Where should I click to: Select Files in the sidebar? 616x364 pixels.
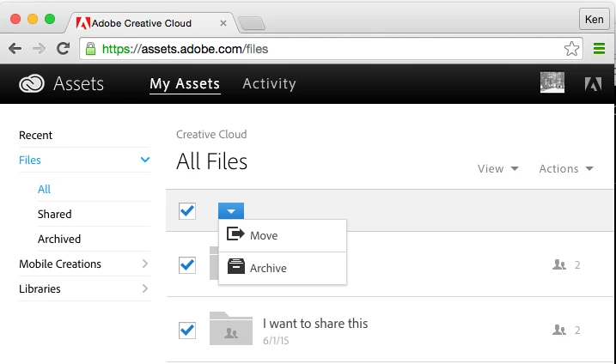(30, 160)
